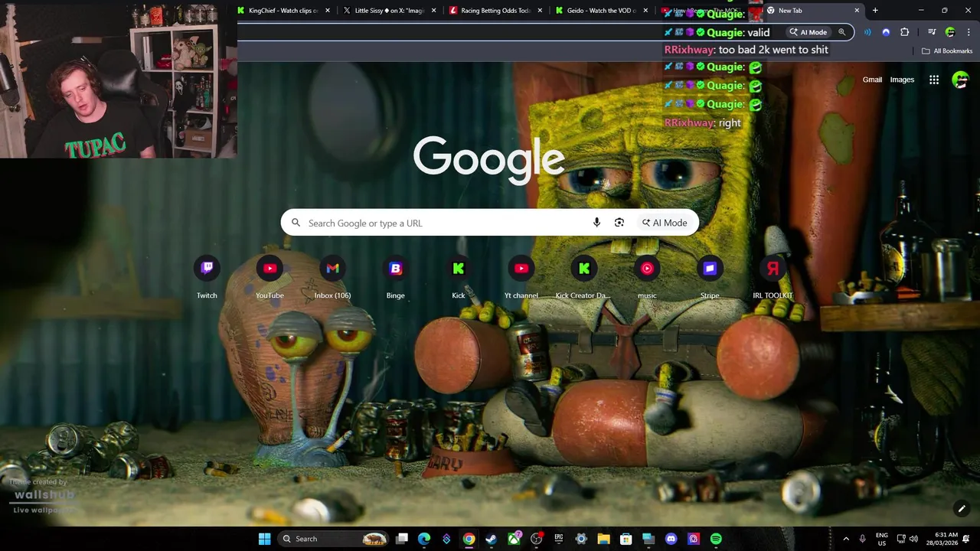The width and height of the screenshot is (980, 551).
Task: Open the Google apps grid
Action: [x=934, y=80]
